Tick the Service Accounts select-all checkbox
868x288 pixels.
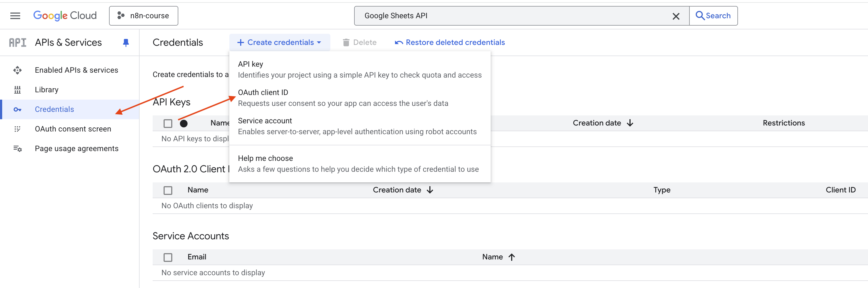point(168,258)
